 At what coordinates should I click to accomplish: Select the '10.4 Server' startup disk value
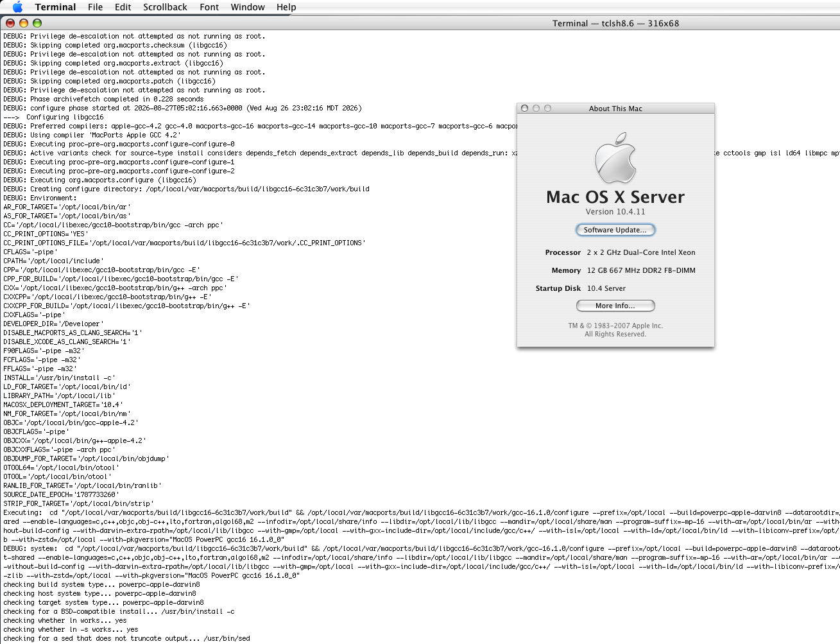pyautogui.click(x=606, y=288)
